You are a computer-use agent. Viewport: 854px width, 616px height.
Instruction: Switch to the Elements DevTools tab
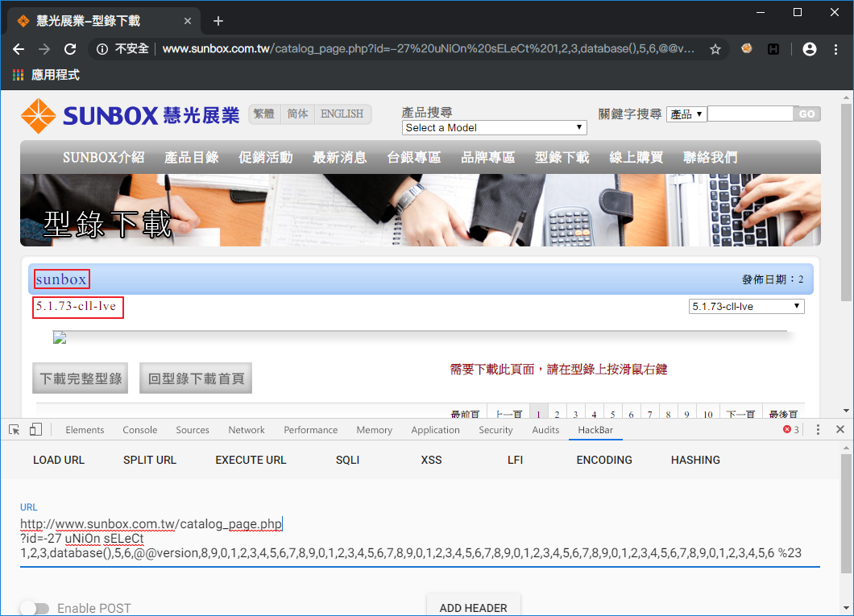(x=85, y=430)
